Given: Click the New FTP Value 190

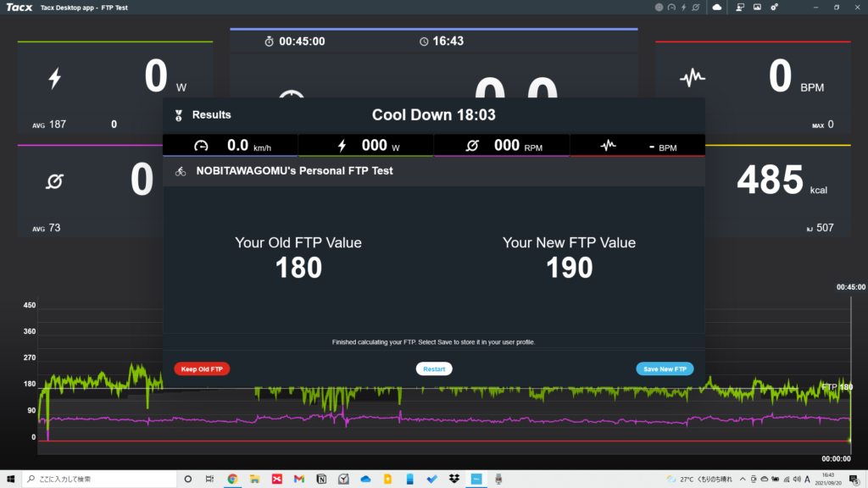Looking at the screenshot, I should pos(569,268).
